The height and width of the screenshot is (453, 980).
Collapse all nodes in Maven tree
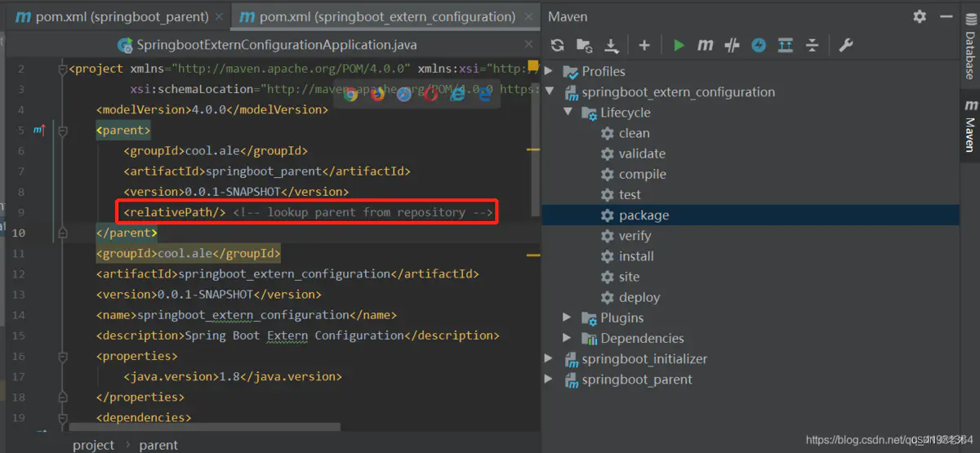tap(812, 46)
